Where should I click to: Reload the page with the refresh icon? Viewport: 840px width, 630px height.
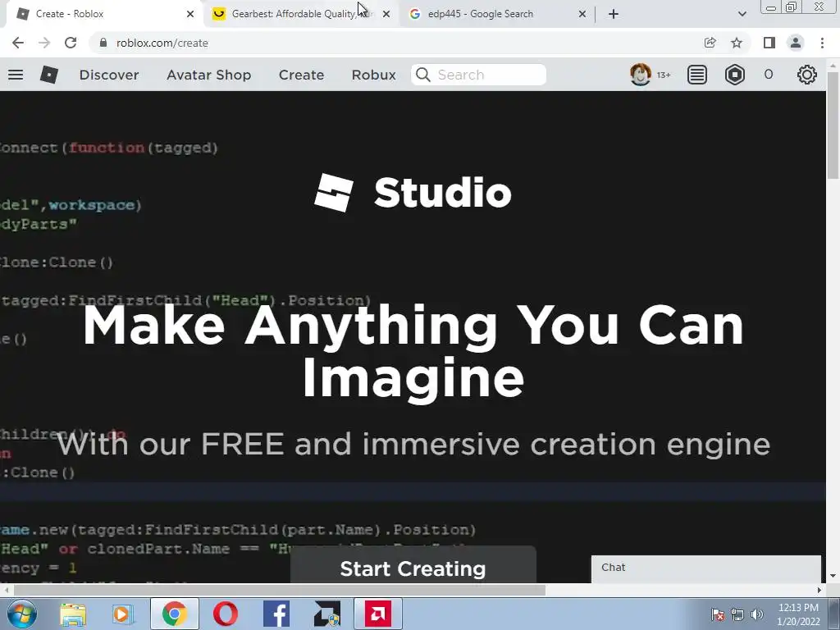[71, 43]
